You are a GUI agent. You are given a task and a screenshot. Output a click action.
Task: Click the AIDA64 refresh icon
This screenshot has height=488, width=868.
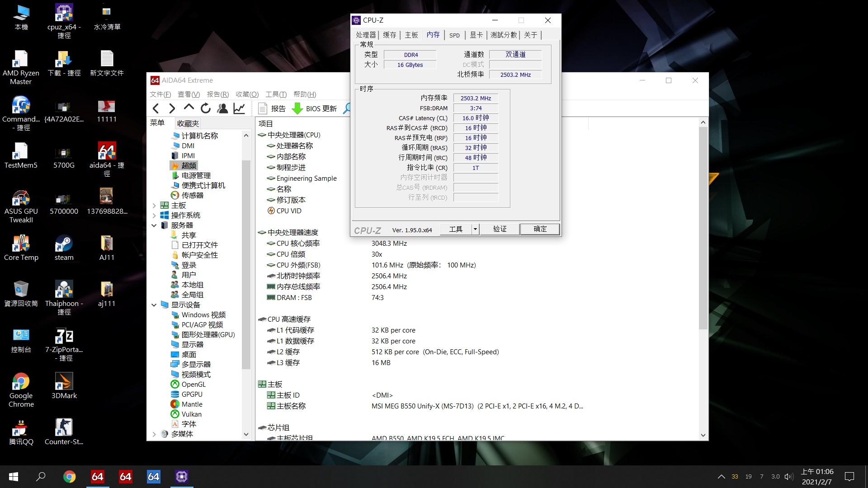(206, 108)
